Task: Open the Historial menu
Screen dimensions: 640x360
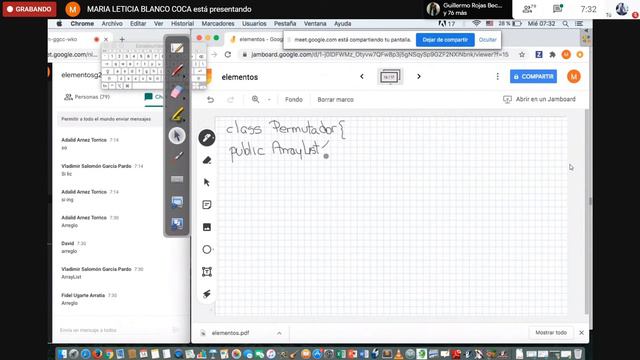Action: (x=182, y=24)
